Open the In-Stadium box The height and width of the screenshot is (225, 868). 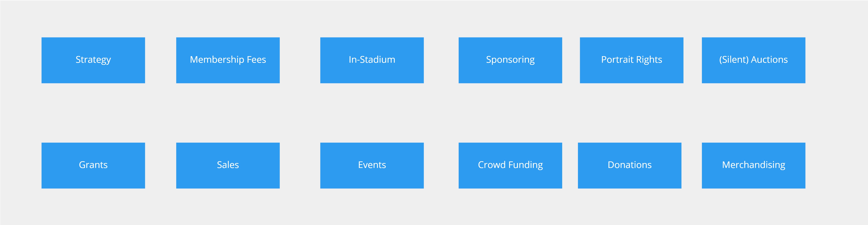click(372, 60)
